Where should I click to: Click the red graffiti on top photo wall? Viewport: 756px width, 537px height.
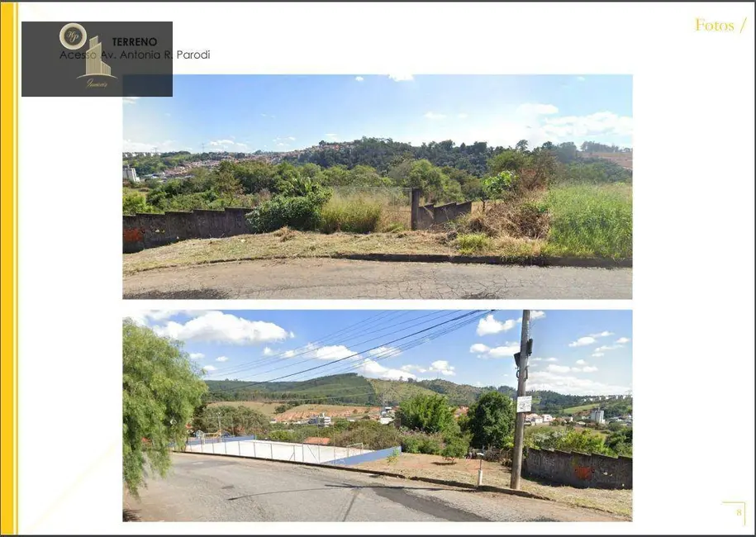point(134,235)
